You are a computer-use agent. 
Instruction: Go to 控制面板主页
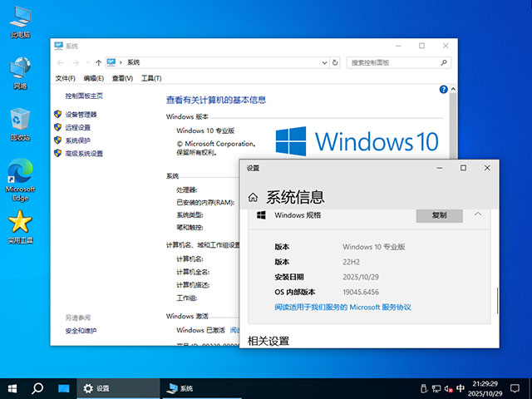pos(84,96)
